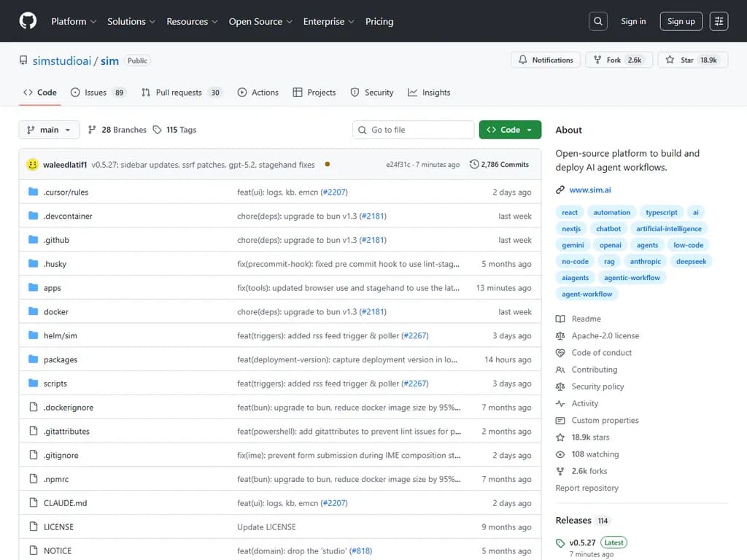The width and height of the screenshot is (747, 560).
Task: Click the GitHub logo
Action: [x=27, y=20]
